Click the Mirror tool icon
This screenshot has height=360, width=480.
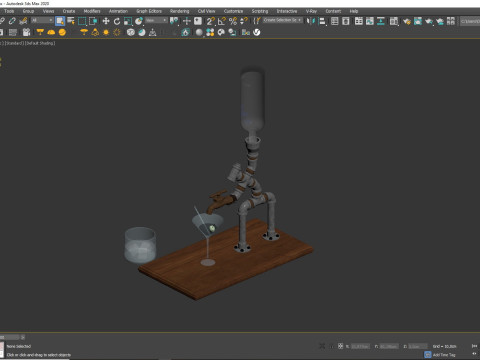point(311,21)
